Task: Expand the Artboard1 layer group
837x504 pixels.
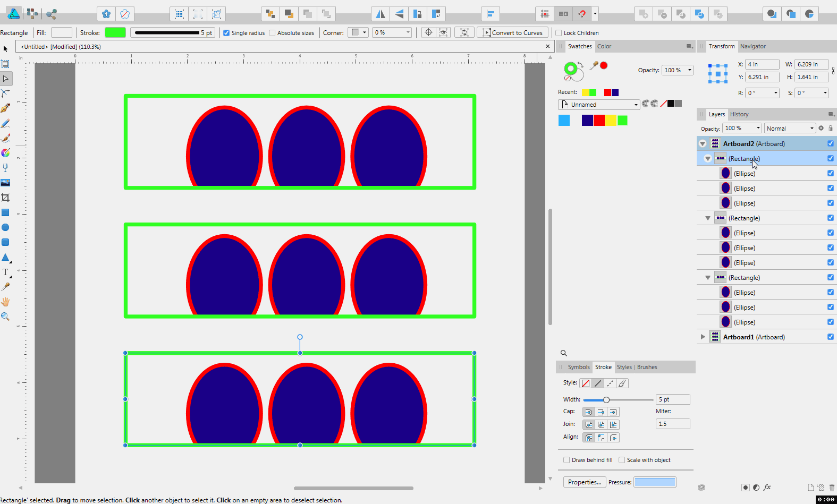Action: [x=703, y=337]
